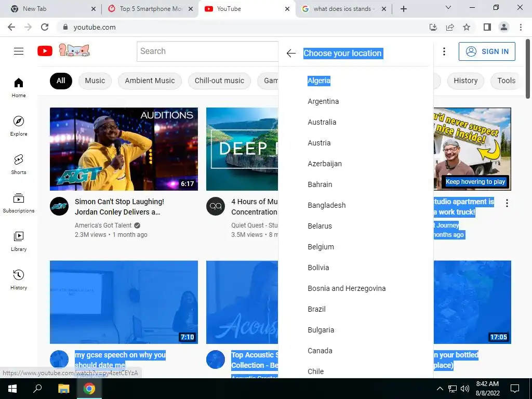
Task: Open Library in the sidebar
Action: click(19, 241)
